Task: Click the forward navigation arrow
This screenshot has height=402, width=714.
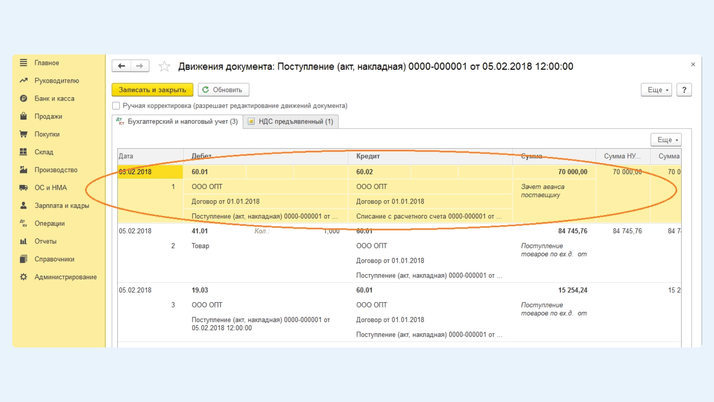Action: [140, 66]
